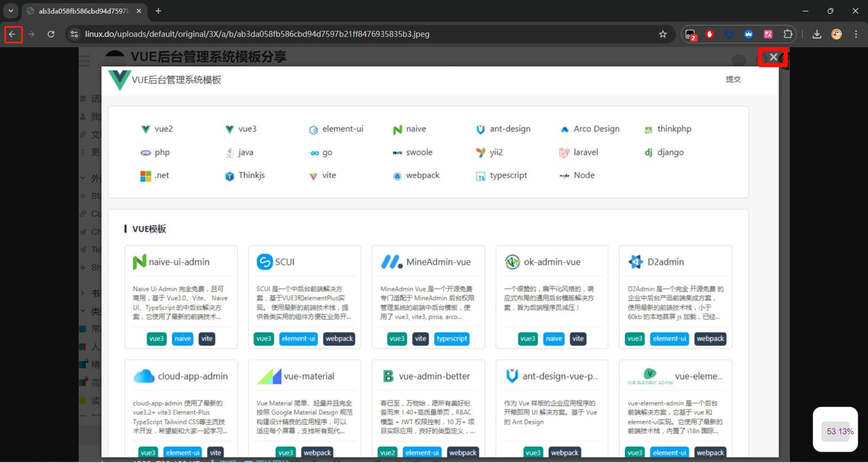This screenshot has width=868, height=463.
Task: Click webpack tag on D2admin card
Action: 710,339
